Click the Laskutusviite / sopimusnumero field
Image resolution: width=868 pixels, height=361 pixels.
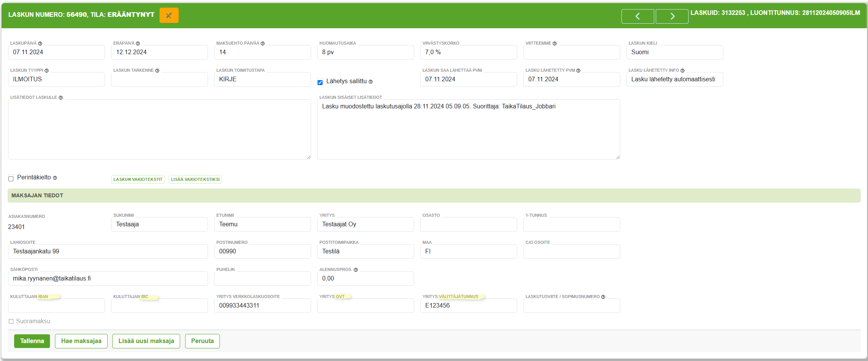click(x=572, y=306)
